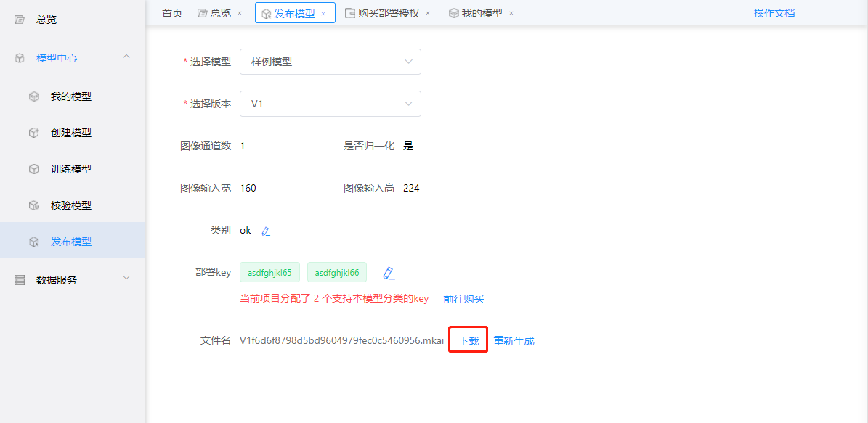Open 我的模型 in the sidebar
This screenshot has height=423, width=868.
pyautogui.click(x=73, y=96)
